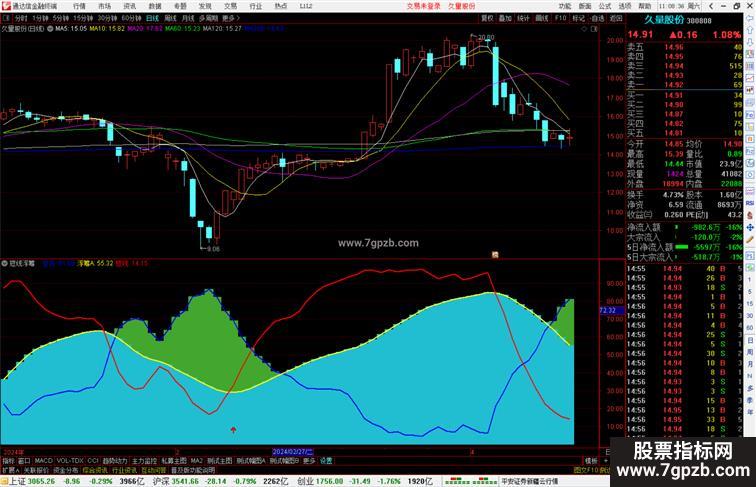Click the left arrow sidebar icon
Viewport: 756px width, 487px height.
coord(750,18)
